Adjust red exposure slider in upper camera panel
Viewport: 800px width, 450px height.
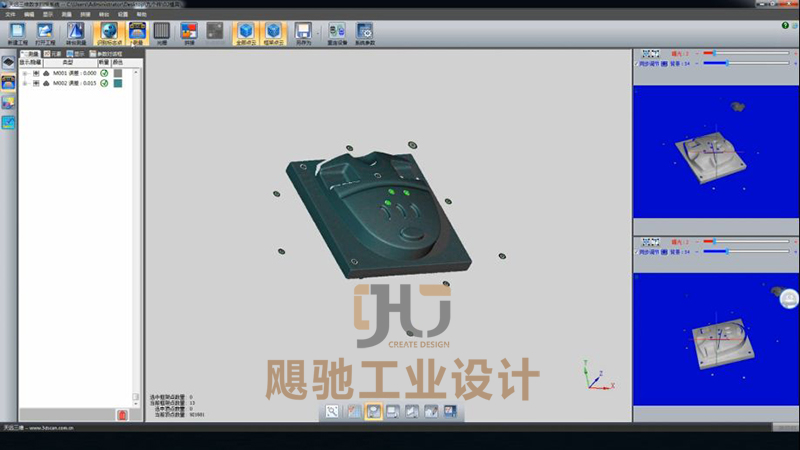coord(746,53)
